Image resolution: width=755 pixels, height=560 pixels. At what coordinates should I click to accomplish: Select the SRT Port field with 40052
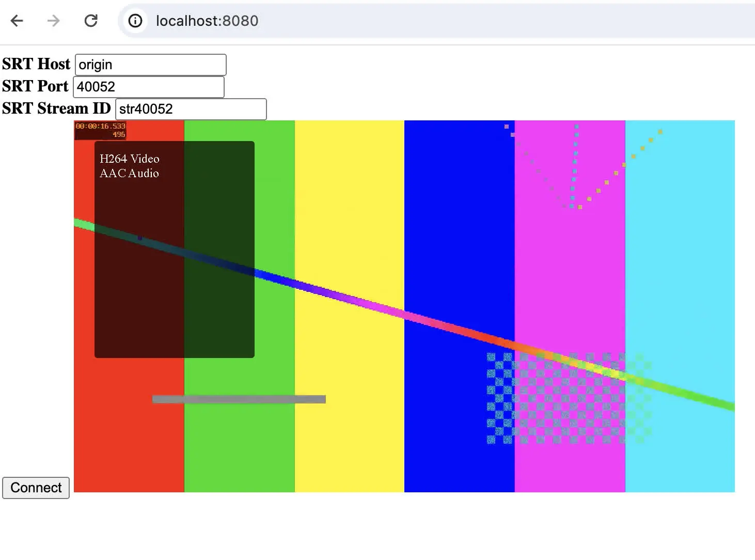(x=148, y=87)
